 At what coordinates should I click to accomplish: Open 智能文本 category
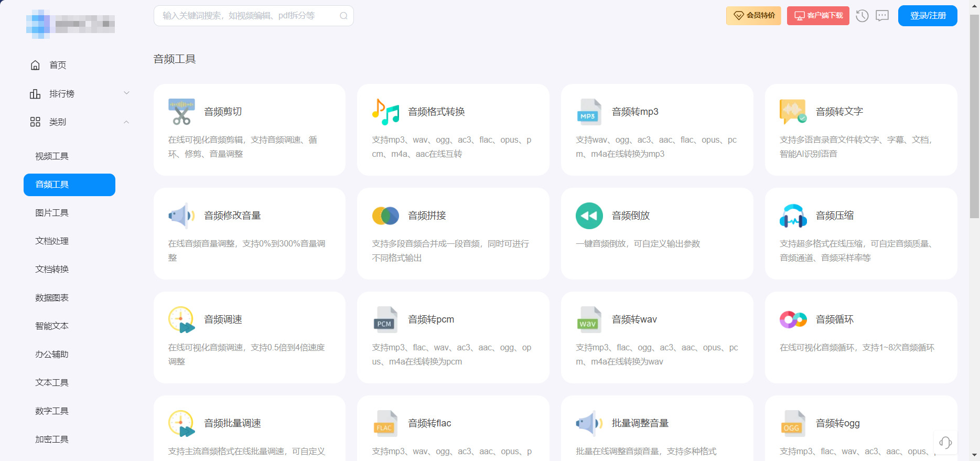point(52,326)
